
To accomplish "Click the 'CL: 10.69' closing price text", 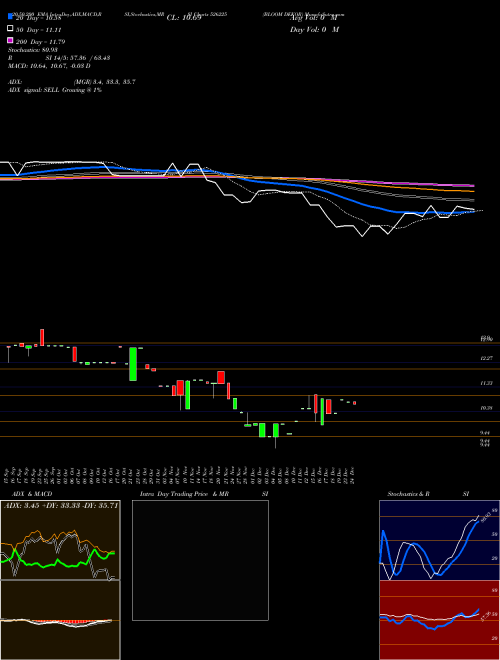I will 184,18.
